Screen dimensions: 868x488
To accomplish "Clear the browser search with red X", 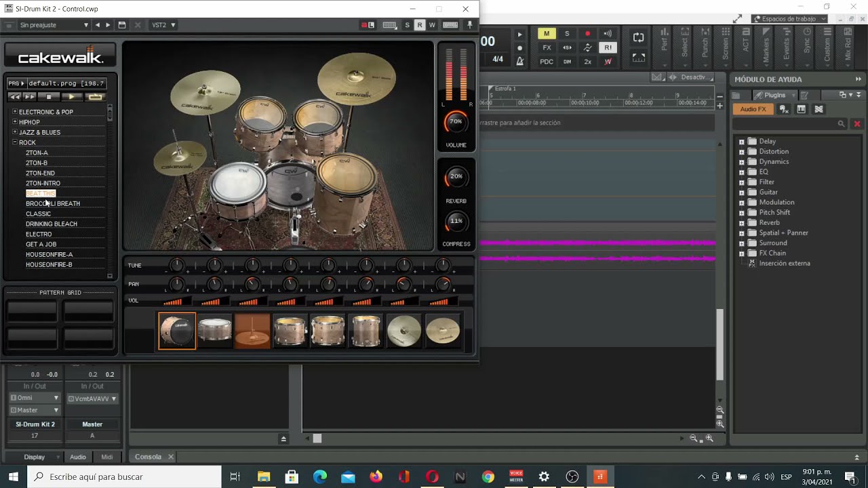I will click(x=857, y=124).
